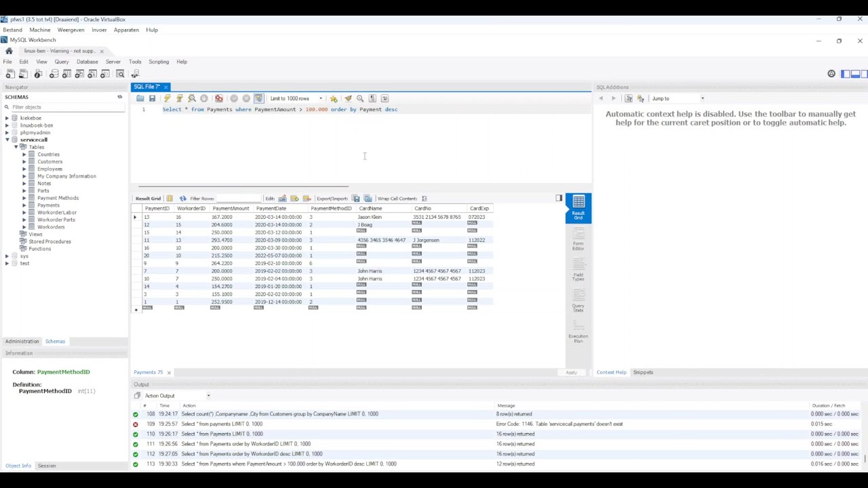Open a SQL script file

(140, 98)
